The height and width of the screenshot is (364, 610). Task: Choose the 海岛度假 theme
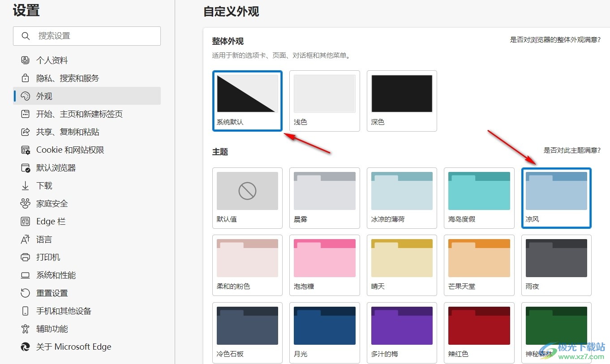(x=479, y=198)
